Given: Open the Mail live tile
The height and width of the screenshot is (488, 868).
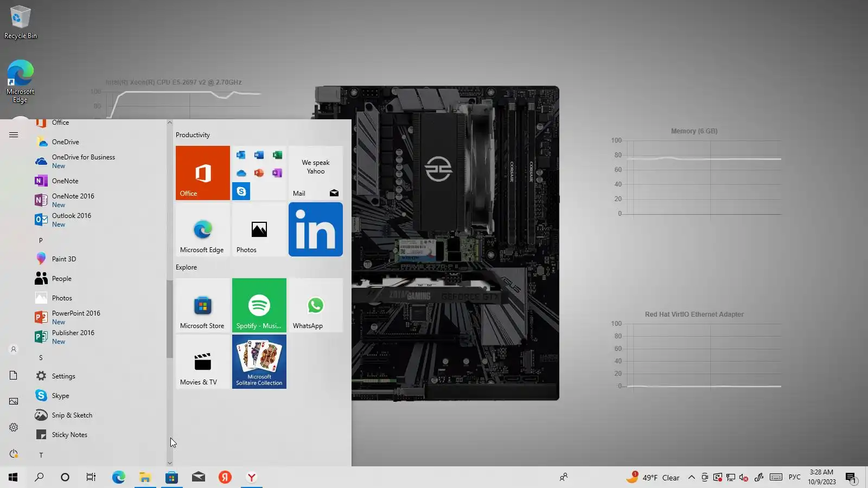Looking at the screenshot, I should click(316, 173).
